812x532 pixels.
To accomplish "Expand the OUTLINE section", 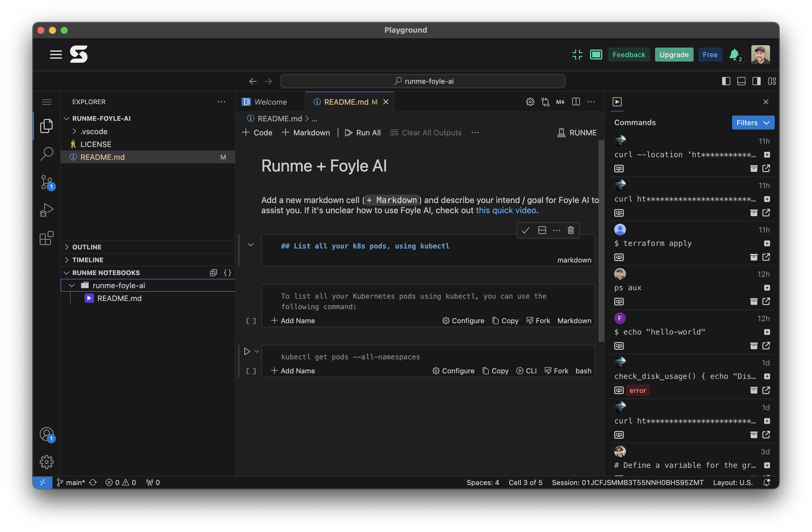I will click(148, 247).
